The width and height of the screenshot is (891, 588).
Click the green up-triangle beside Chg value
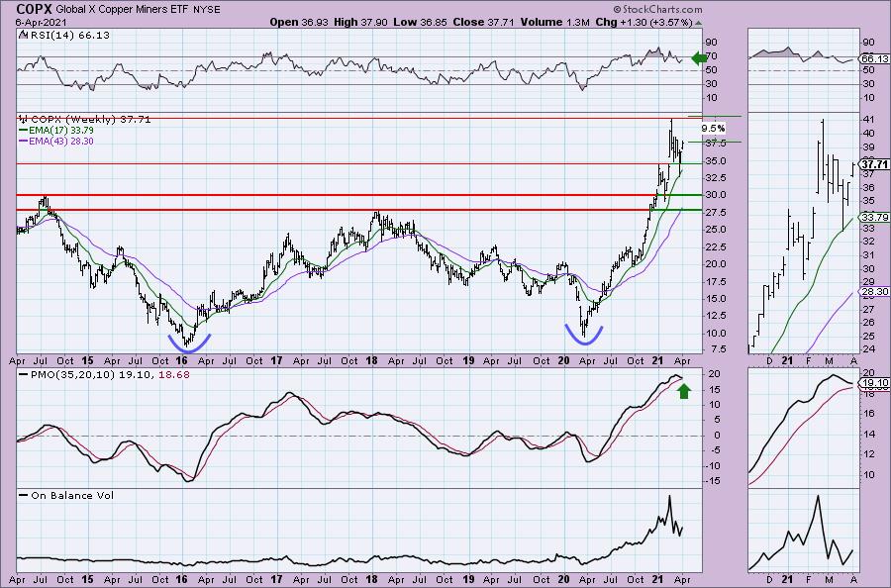[698, 23]
